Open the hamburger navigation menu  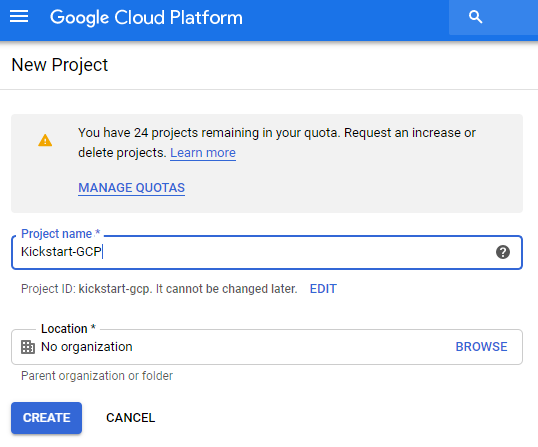(19, 16)
